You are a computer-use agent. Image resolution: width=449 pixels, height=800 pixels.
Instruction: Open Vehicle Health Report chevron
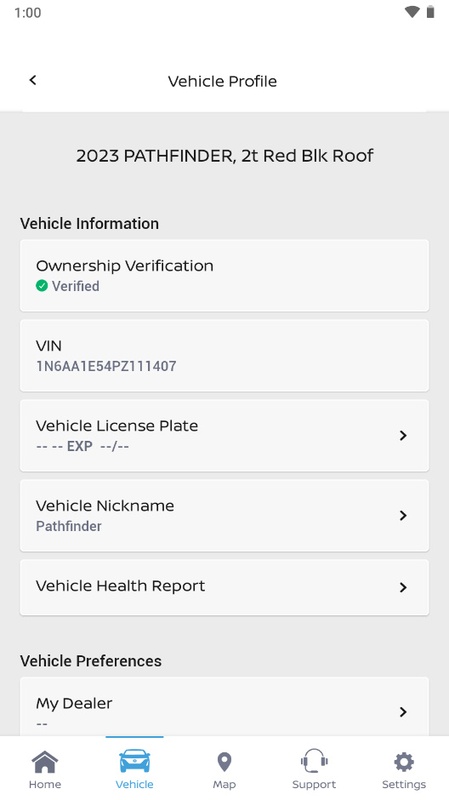[x=403, y=587]
